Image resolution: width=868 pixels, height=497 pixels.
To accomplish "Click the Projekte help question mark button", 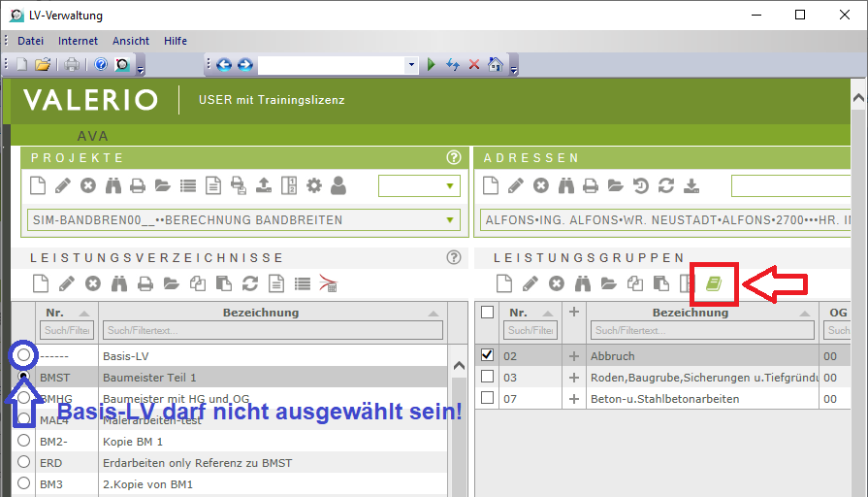I will [x=452, y=157].
